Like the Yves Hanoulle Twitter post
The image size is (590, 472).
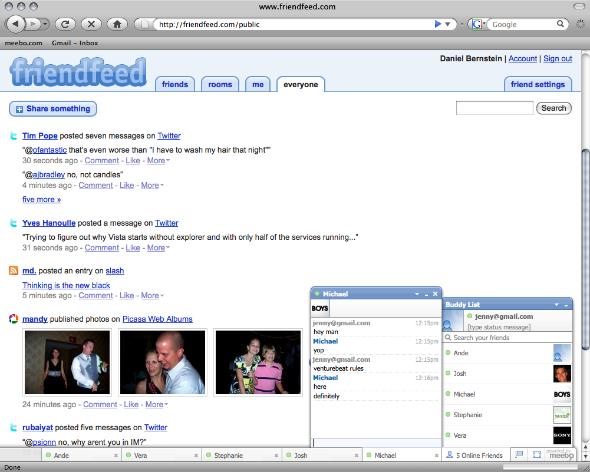coord(133,248)
